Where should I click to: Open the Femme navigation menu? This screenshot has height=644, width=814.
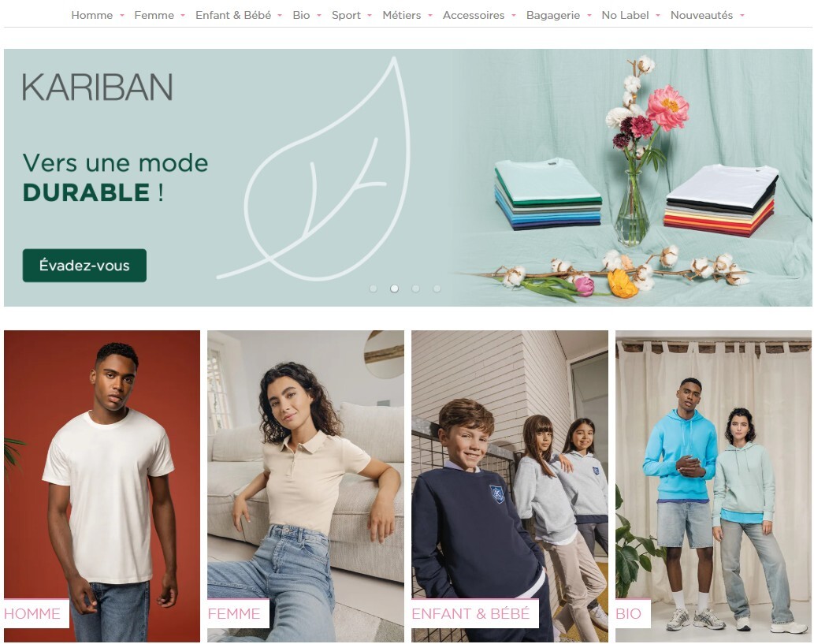154,16
